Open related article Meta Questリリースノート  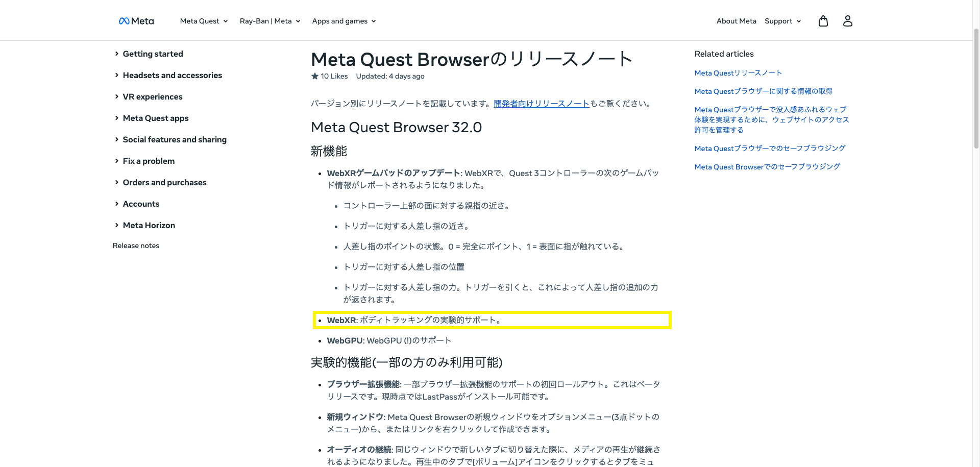[x=738, y=73]
